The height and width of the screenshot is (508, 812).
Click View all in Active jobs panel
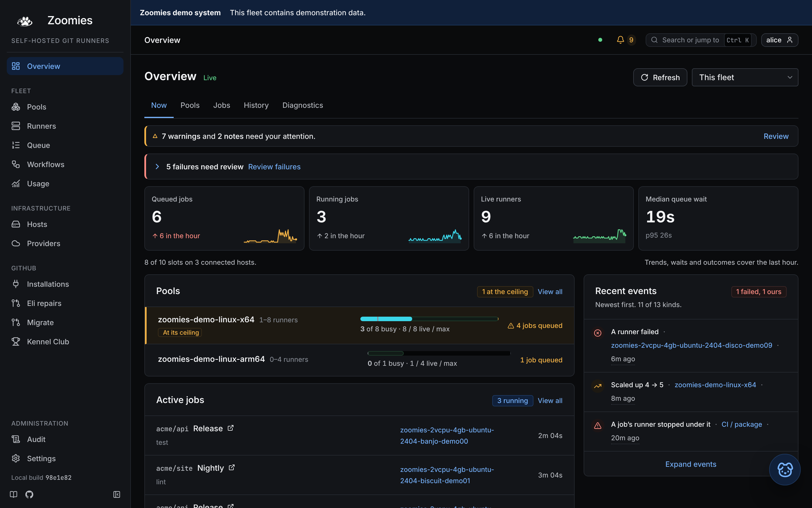550,400
